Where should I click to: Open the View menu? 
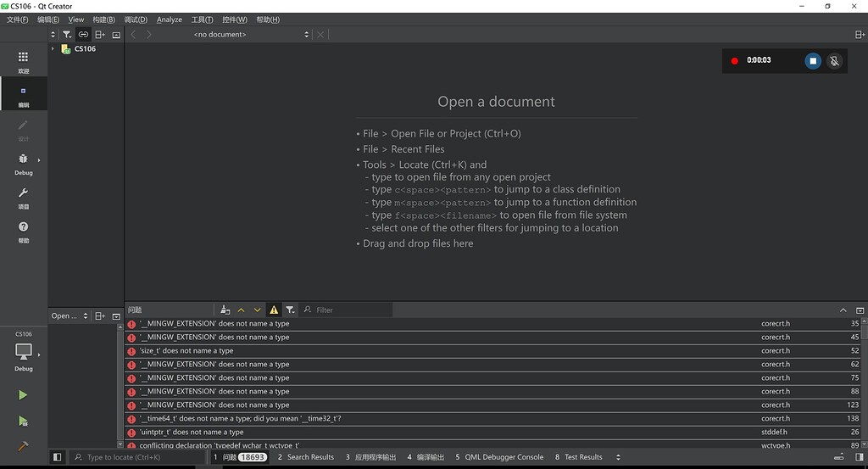75,20
